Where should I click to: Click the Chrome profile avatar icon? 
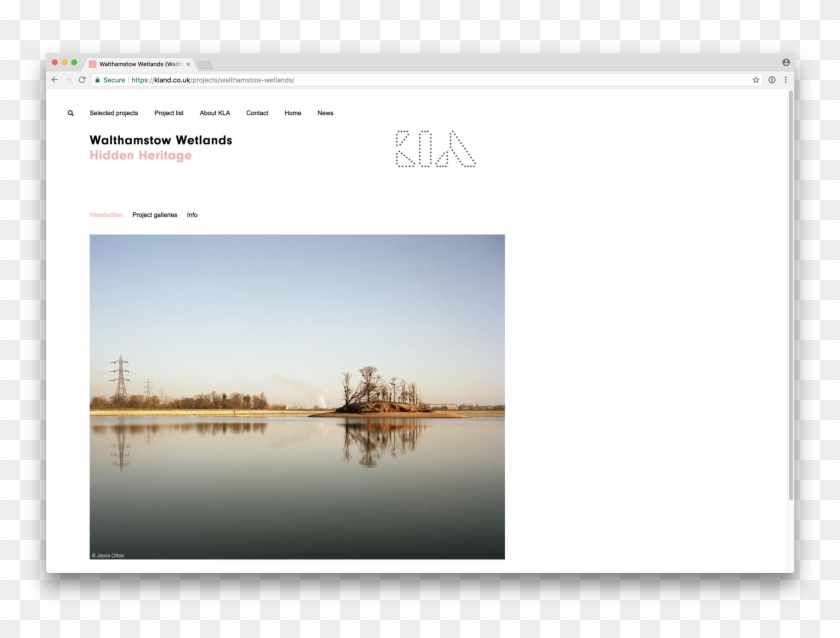(786, 63)
